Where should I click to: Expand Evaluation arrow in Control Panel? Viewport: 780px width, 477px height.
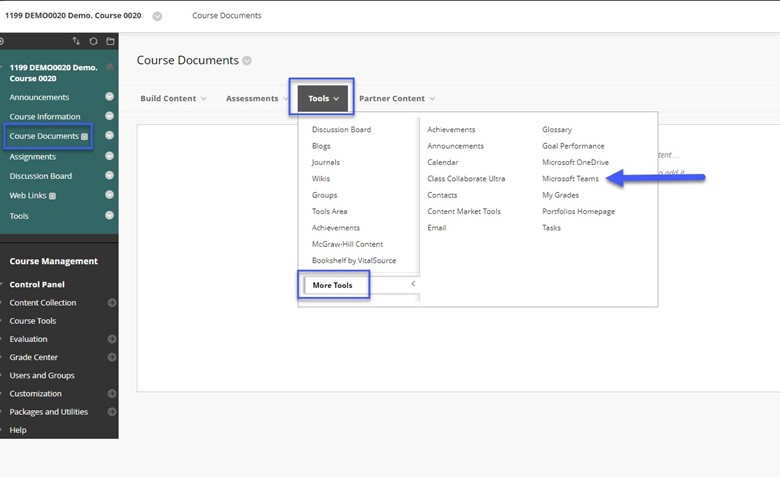point(111,339)
